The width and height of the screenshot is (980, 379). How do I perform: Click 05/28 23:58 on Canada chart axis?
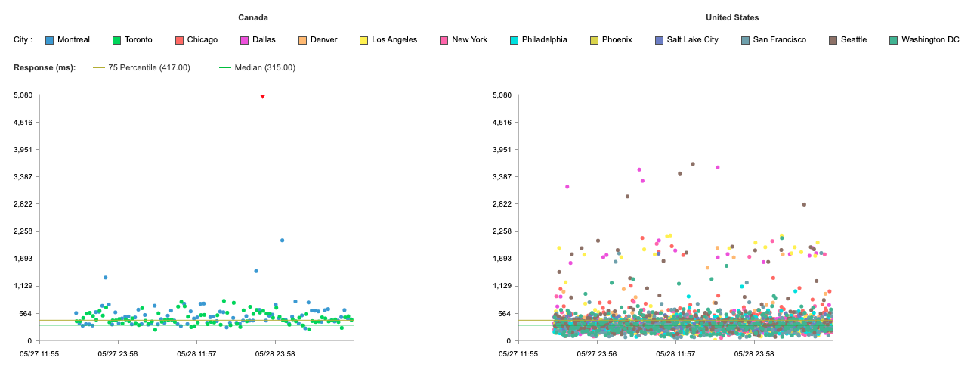click(276, 353)
